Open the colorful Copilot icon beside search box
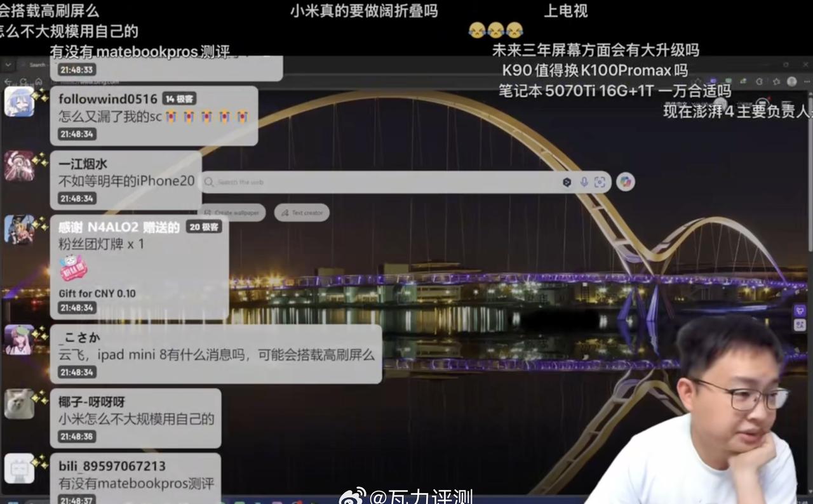The height and width of the screenshot is (504, 813). click(626, 182)
